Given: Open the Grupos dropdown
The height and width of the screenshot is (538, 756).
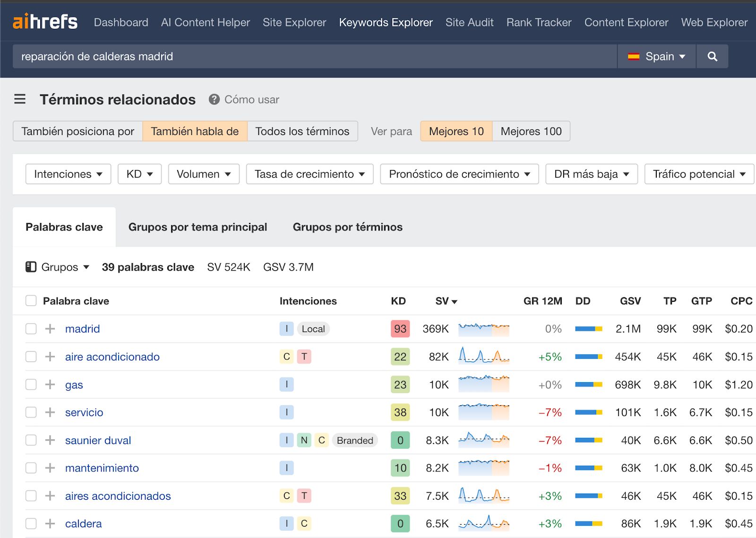Looking at the screenshot, I should (x=62, y=267).
